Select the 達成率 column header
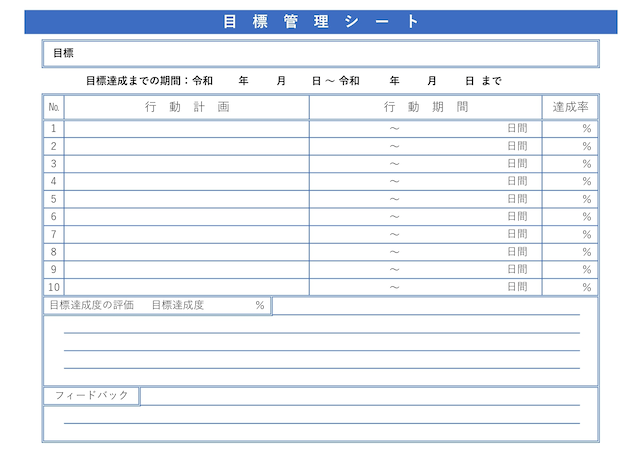The width and height of the screenshot is (640, 452). tap(570, 107)
